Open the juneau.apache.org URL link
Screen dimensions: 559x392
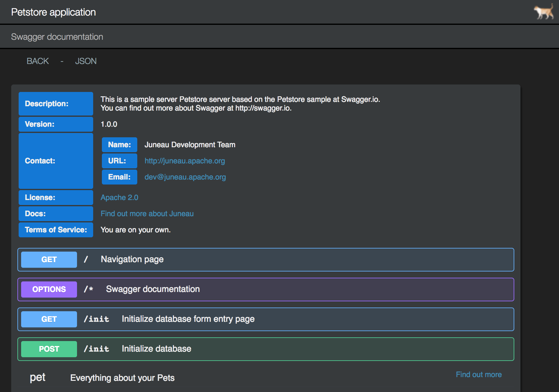point(184,161)
